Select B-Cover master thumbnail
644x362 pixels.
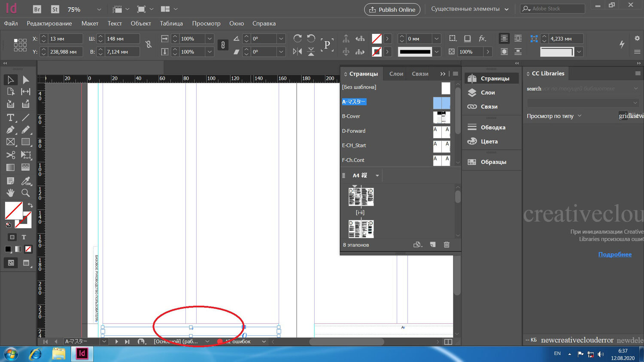441,117
